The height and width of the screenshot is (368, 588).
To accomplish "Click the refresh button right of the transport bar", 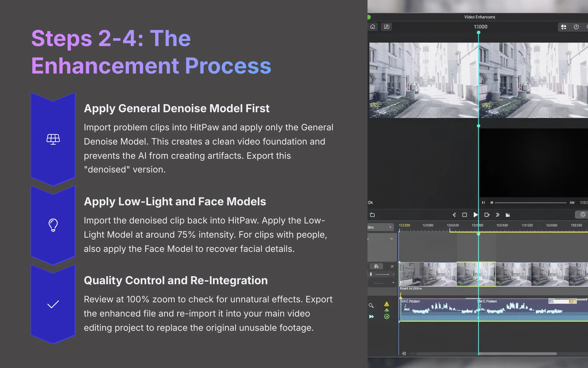I will [x=583, y=215].
